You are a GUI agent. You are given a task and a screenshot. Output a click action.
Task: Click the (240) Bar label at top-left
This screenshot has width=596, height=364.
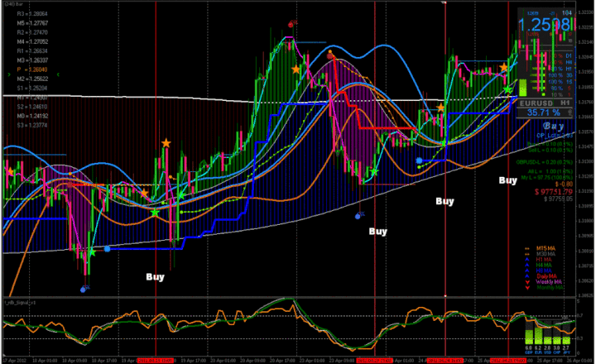[14, 4]
